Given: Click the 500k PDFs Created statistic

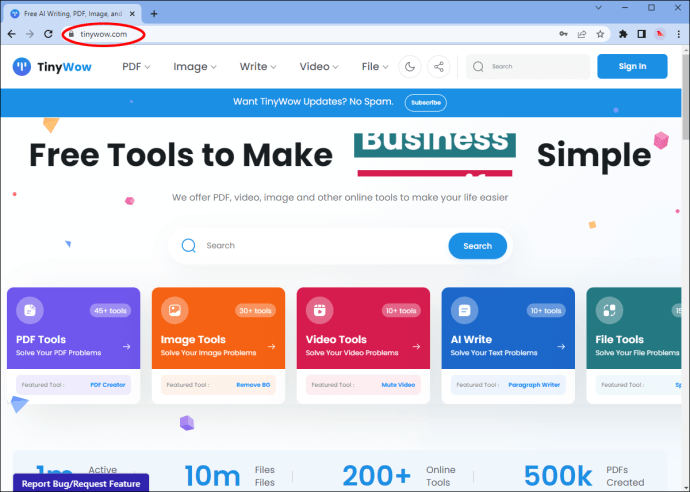Looking at the screenshot, I should [x=585, y=476].
